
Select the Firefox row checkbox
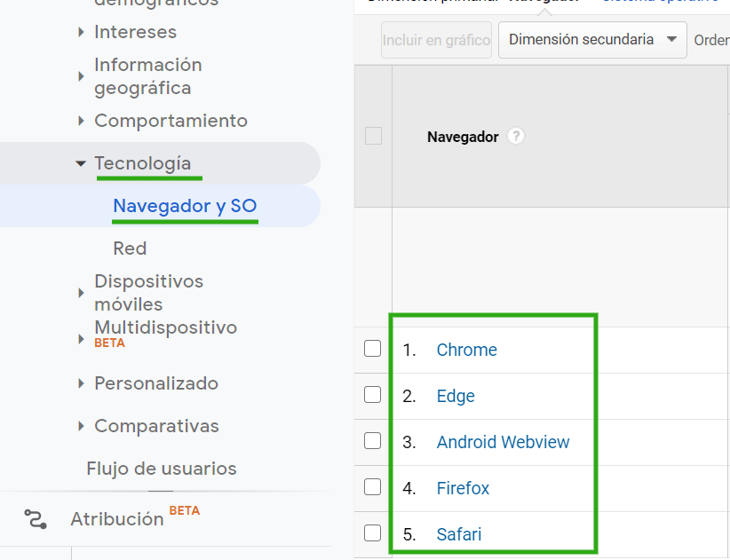(x=372, y=487)
